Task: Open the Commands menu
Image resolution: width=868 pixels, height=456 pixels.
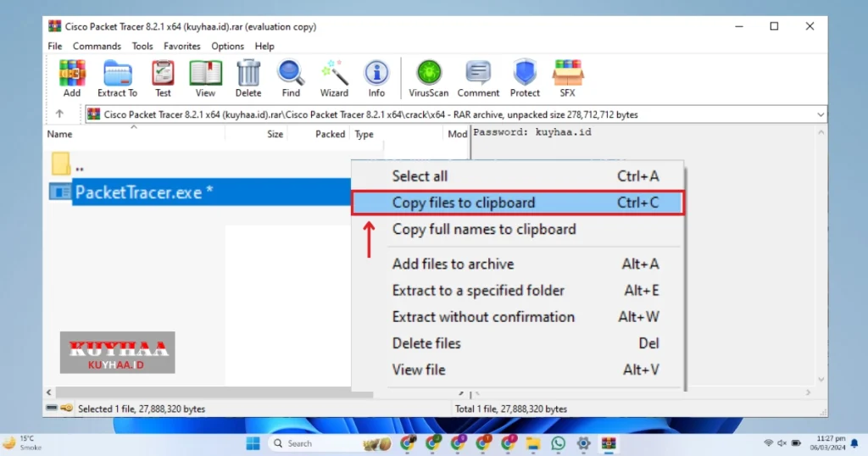Action: coord(97,46)
